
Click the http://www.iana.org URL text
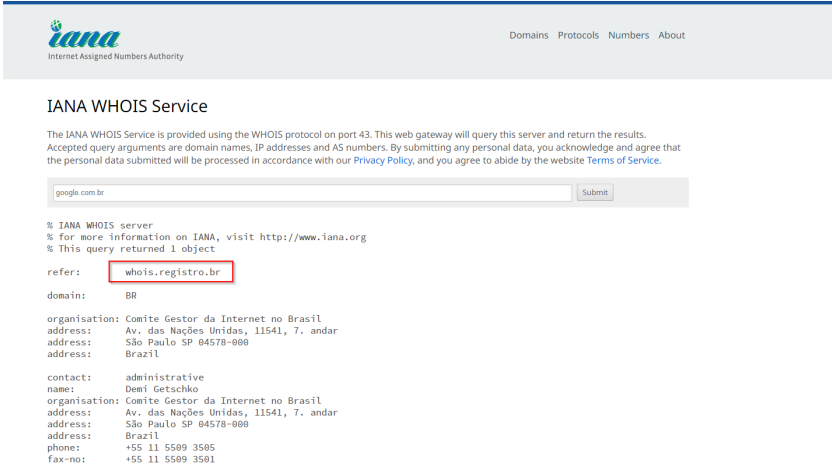coord(313,237)
